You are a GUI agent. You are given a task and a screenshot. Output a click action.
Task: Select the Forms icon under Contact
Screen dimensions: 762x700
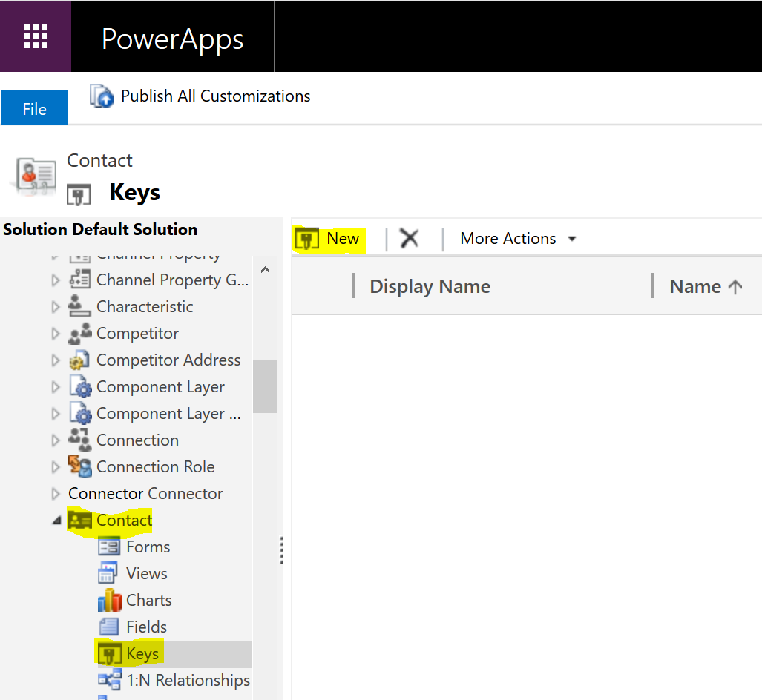click(109, 547)
